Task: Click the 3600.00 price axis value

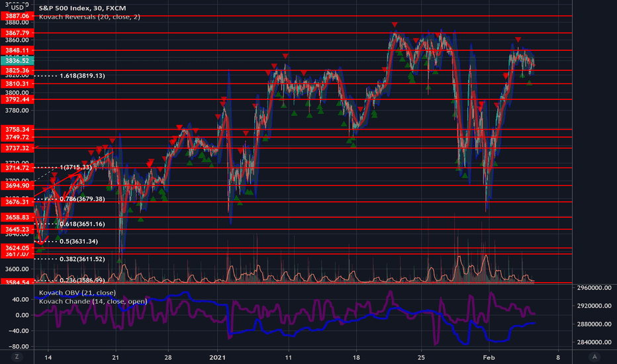Action: (17, 269)
